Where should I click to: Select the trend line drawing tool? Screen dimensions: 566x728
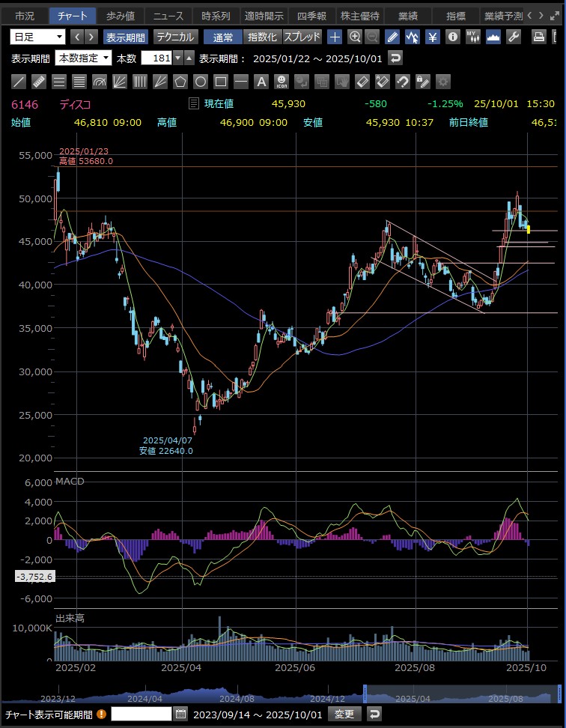(x=19, y=82)
